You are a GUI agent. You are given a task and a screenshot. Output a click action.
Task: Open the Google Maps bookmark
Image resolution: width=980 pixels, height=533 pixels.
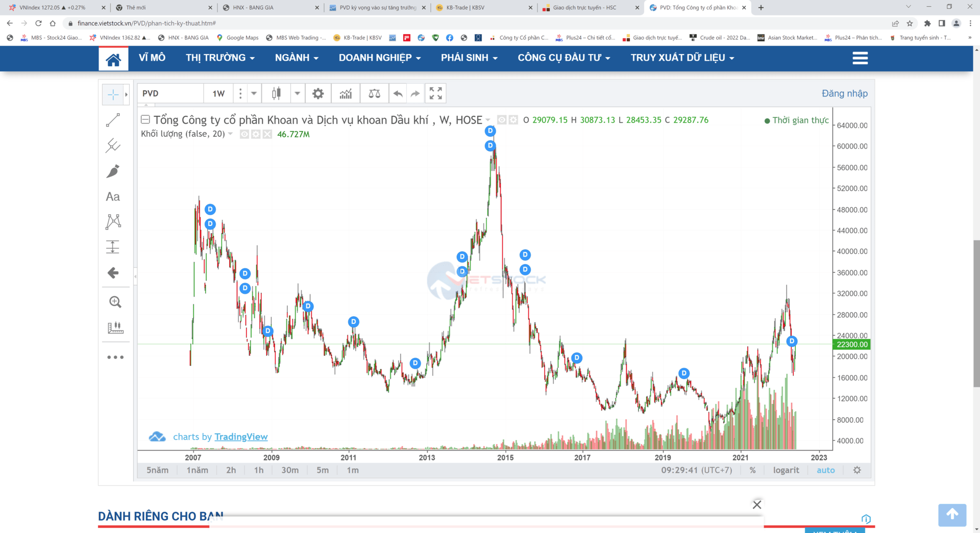click(x=237, y=38)
